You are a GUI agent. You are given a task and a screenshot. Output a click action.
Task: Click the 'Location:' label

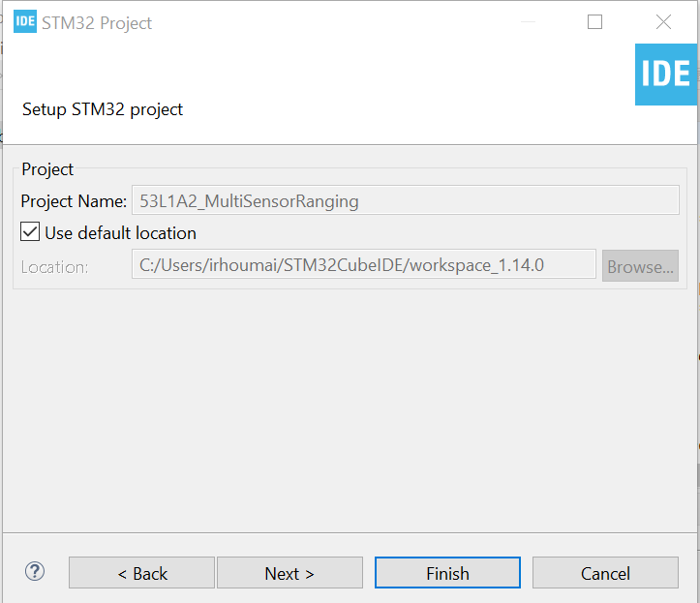point(54,266)
